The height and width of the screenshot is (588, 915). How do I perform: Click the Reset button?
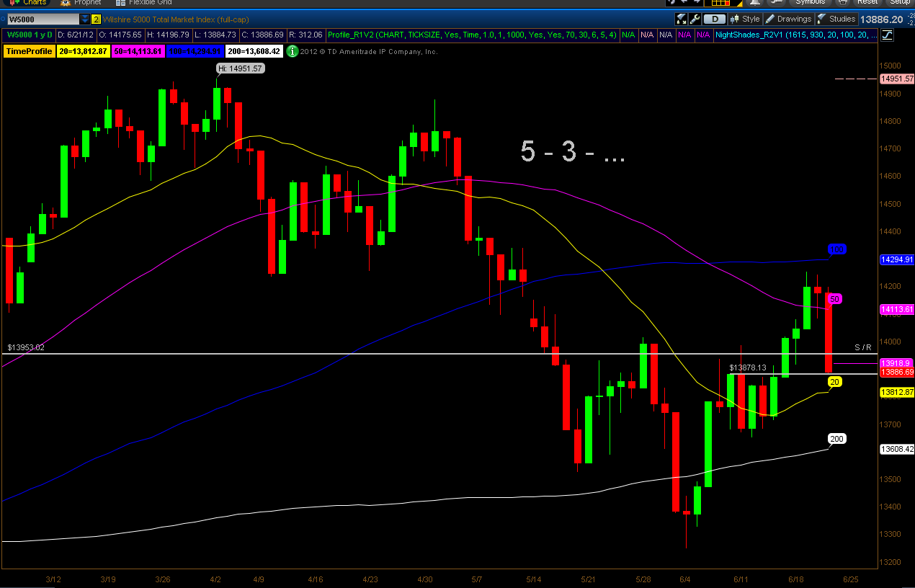coord(867,2)
